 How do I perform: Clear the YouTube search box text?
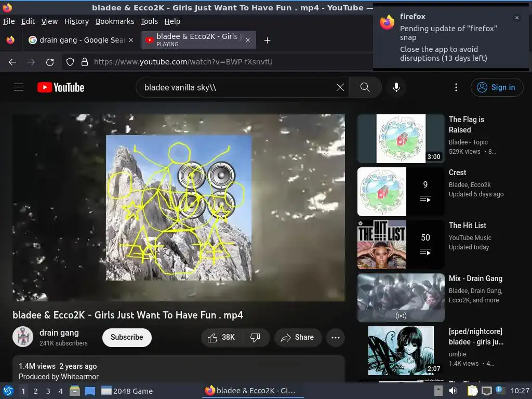[x=340, y=87]
